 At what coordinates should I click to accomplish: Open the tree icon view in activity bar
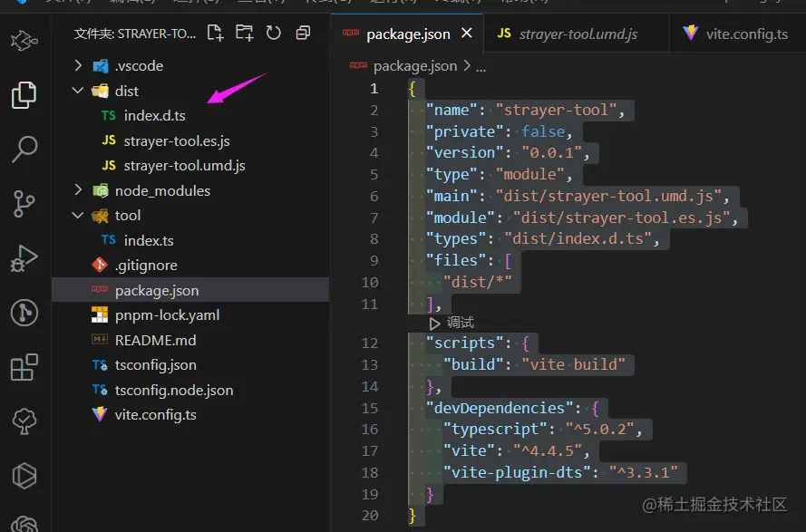[24, 421]
